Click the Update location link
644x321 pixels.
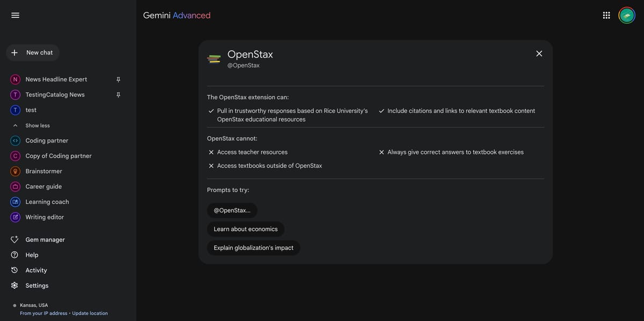pyautogui.click(x=90, y=312)
